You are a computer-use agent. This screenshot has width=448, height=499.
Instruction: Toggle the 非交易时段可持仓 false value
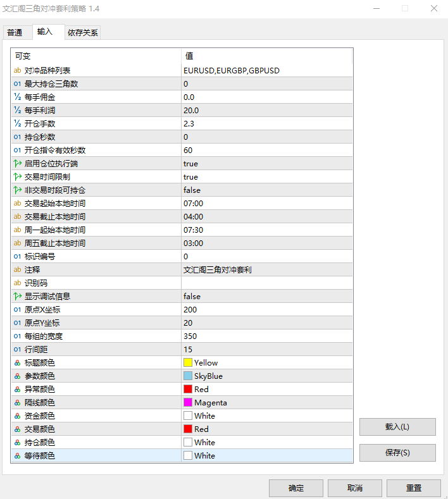pyautogui.click(x=192, y=190)
